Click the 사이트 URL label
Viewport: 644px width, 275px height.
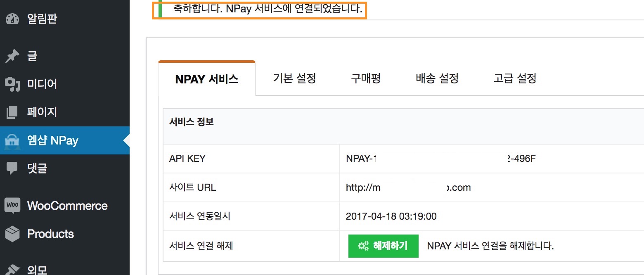coord(192,187)
